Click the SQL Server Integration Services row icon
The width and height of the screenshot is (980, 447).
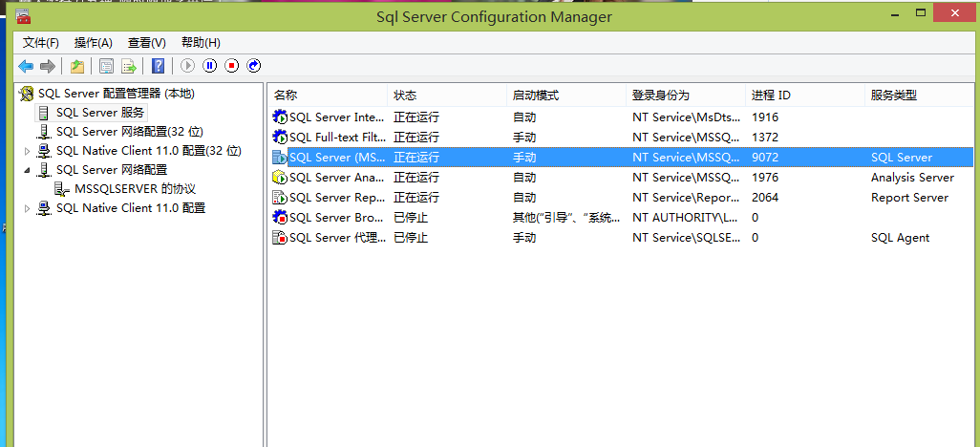(x=279, y=117)
